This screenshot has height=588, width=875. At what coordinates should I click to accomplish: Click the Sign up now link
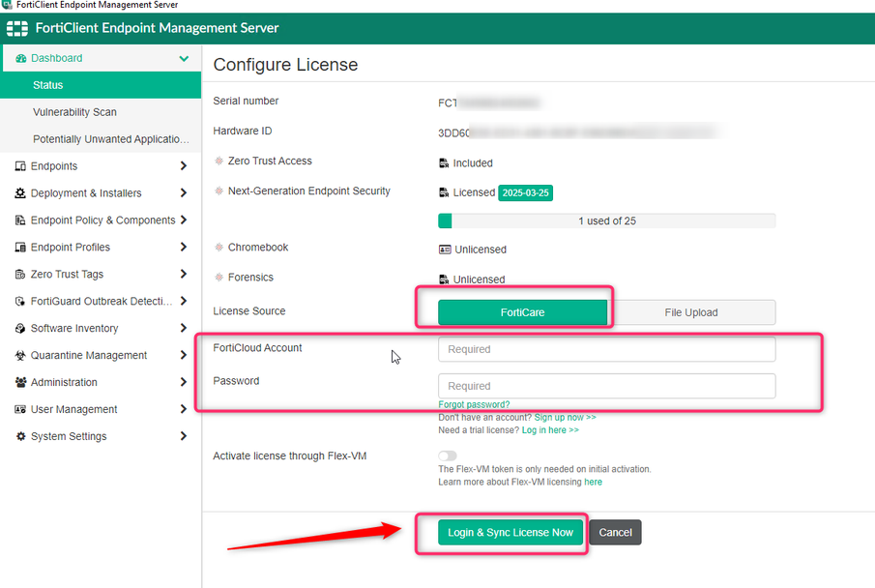pos(566,417)
